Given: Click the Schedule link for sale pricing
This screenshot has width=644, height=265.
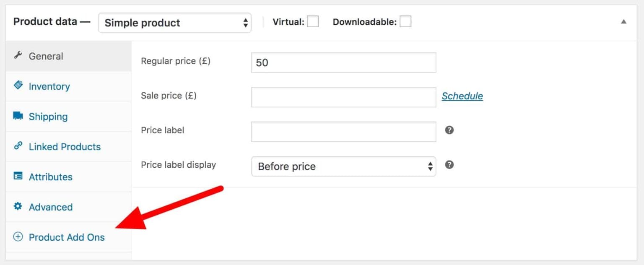Looking at the screenshot, I should [x=462, y=96].
